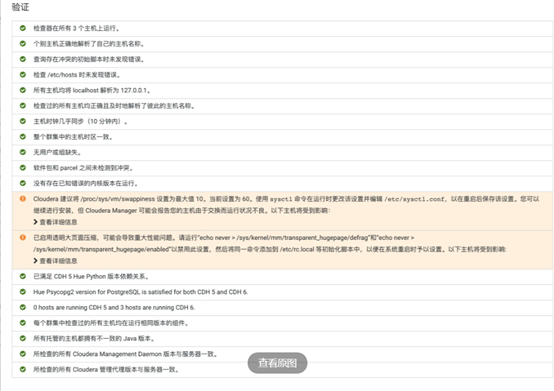
Task: Click the Cloudera swappiness recommendation text
Action: [x=286, y=205]
